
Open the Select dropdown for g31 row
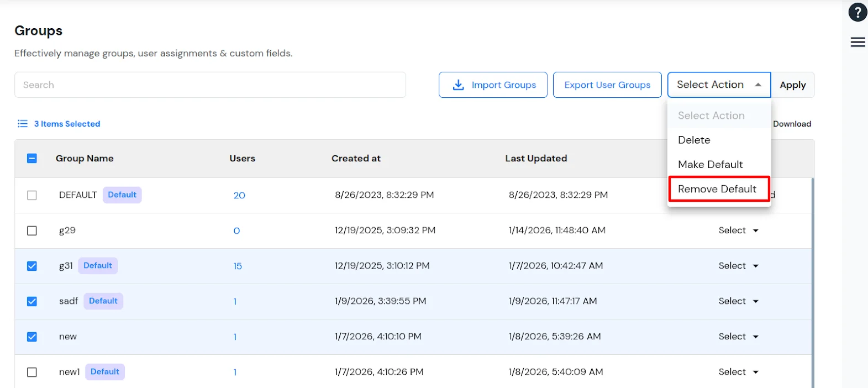[x=739, y=266]
